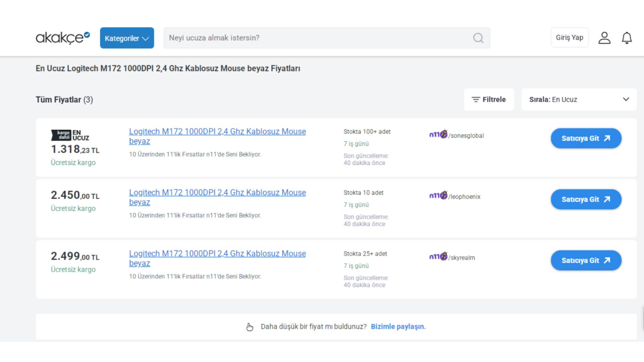Click the /leophoenix seller name
This screenshot has width=644, height=362.
point(465,197)
